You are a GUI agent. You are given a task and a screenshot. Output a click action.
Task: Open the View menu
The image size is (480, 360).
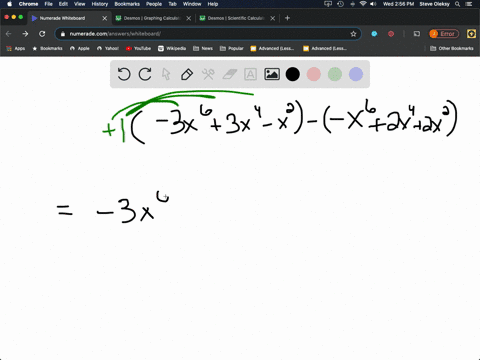point(79,4)
